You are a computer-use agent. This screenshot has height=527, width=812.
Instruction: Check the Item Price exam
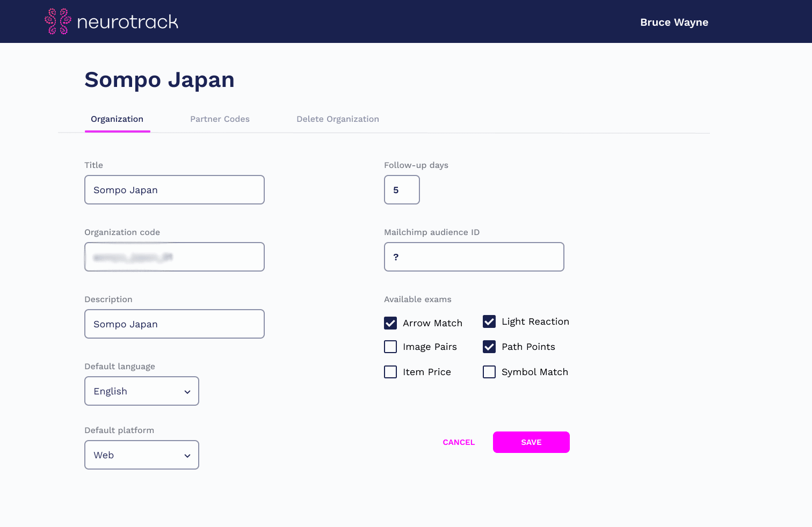coord(390,372)
